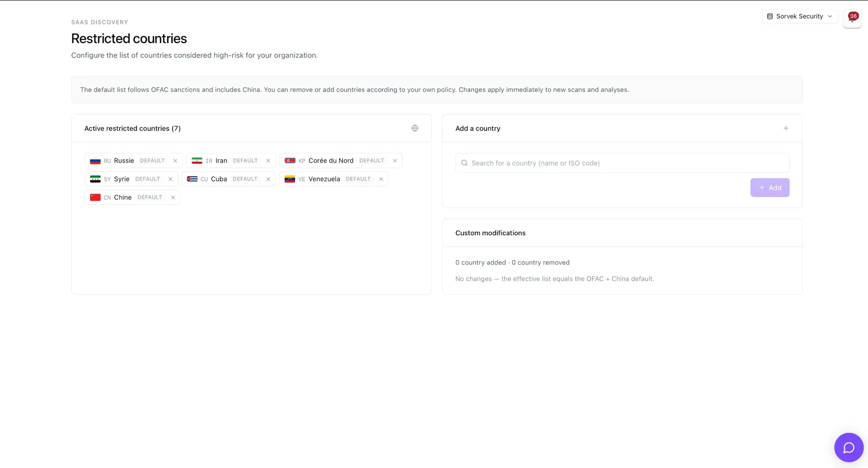868x468 pixels.
Task: Click the Russie country name
Action: [x=124, y=161]
